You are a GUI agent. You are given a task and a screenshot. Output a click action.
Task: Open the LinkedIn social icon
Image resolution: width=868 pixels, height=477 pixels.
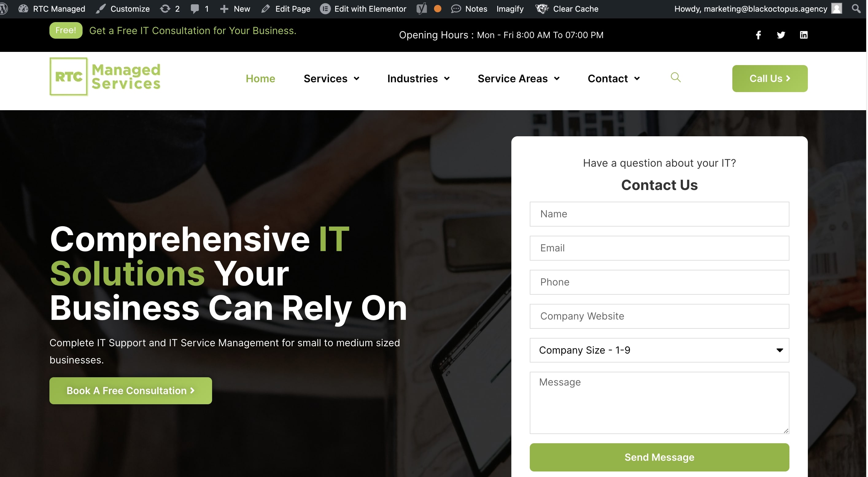pyautogui.click(x=803, y=35)
